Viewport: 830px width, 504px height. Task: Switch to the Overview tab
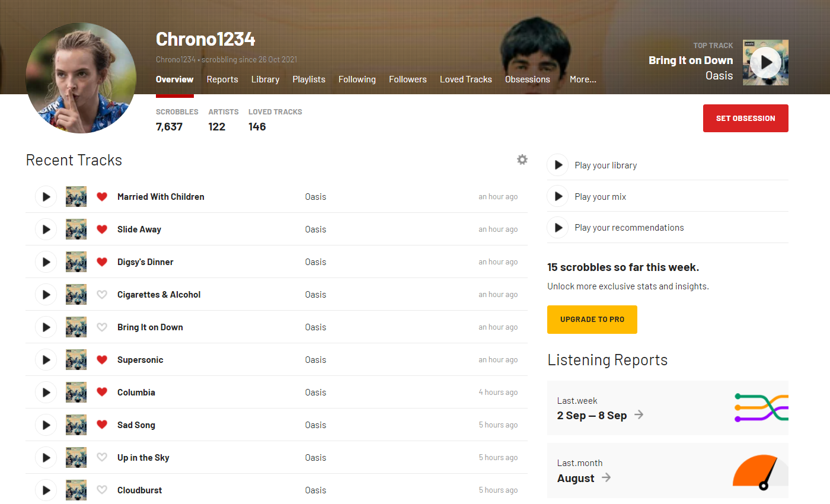point(175,79)
